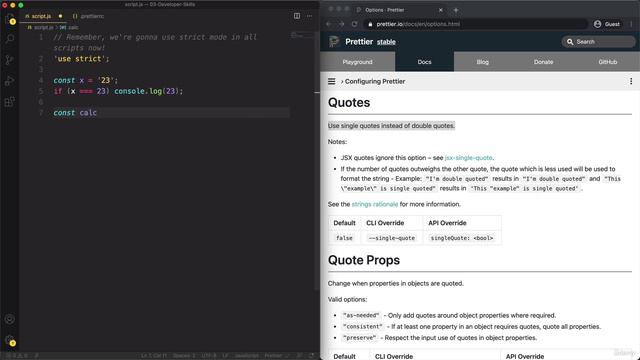Open Manage gear in VS Code activity bar
The image size is (640, 360).
tap(10, 340)
